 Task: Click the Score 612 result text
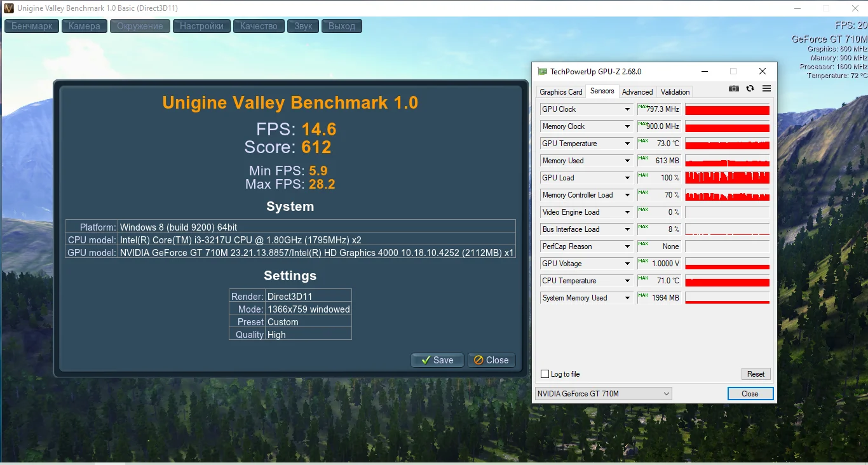click(x=288, y=147)
